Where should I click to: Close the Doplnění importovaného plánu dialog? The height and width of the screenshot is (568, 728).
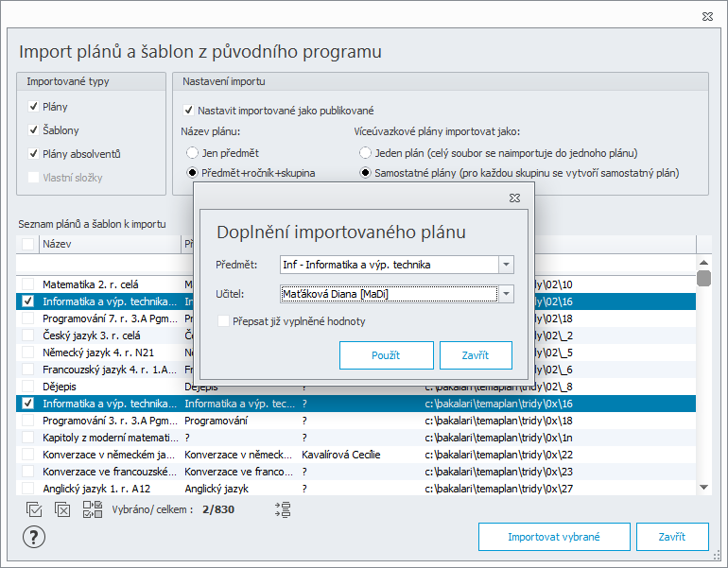514,198
